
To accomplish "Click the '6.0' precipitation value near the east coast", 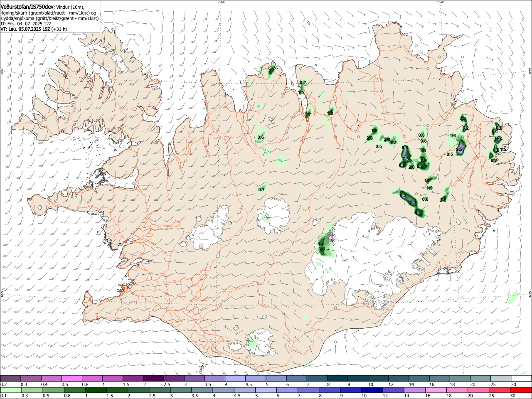I will (499, 128).
